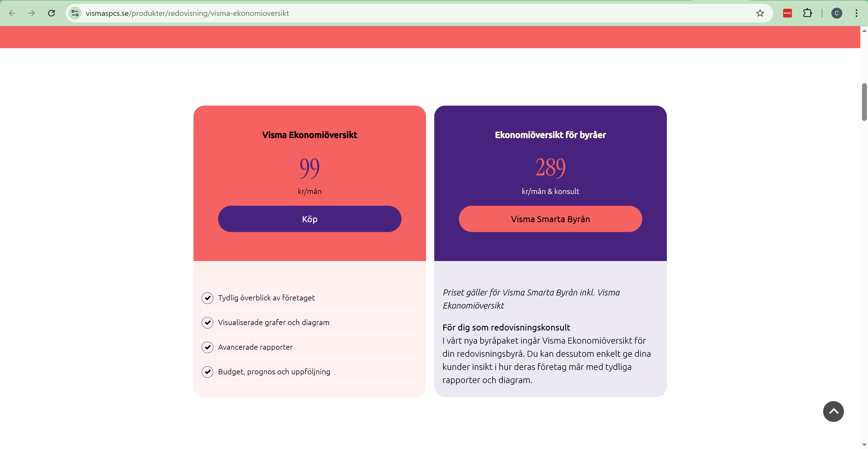
Task: Open the Extensions puzzle-piece menu
Action: coord(807,13)
